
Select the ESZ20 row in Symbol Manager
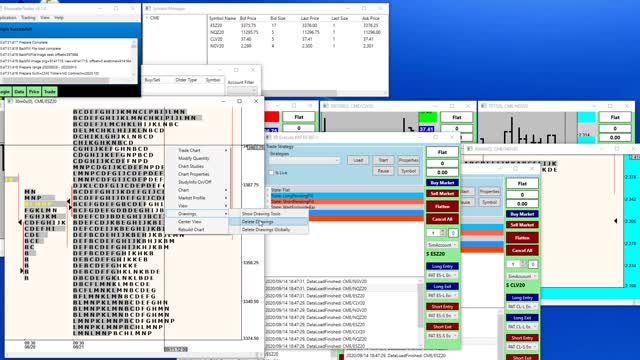click(x=297, y=25)
